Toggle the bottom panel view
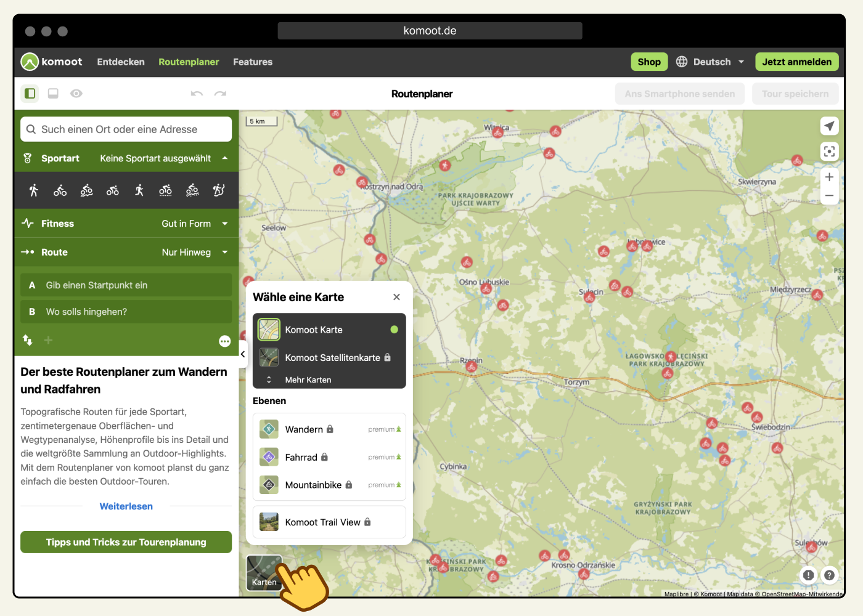 pos(53,94)
